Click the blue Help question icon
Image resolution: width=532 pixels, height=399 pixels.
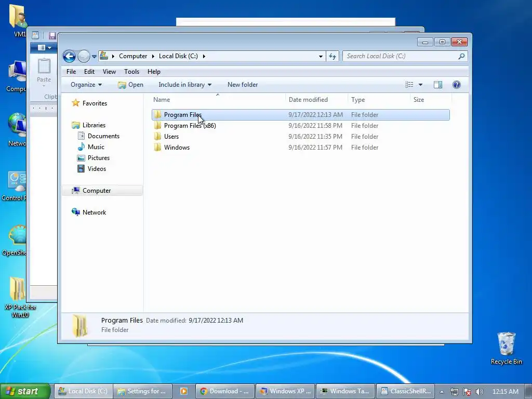click(x=457, y=85)
